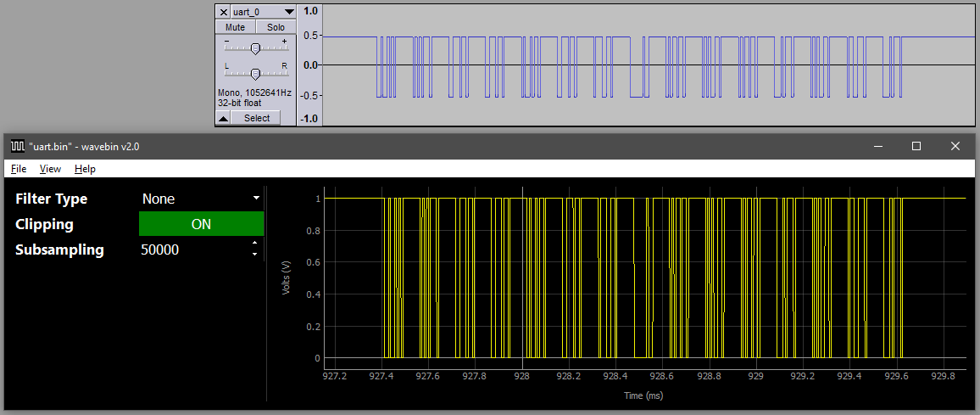Increase Subsampling with the up arrow
The height and width of the screenshot is (415, 980).
coord(256,244)
